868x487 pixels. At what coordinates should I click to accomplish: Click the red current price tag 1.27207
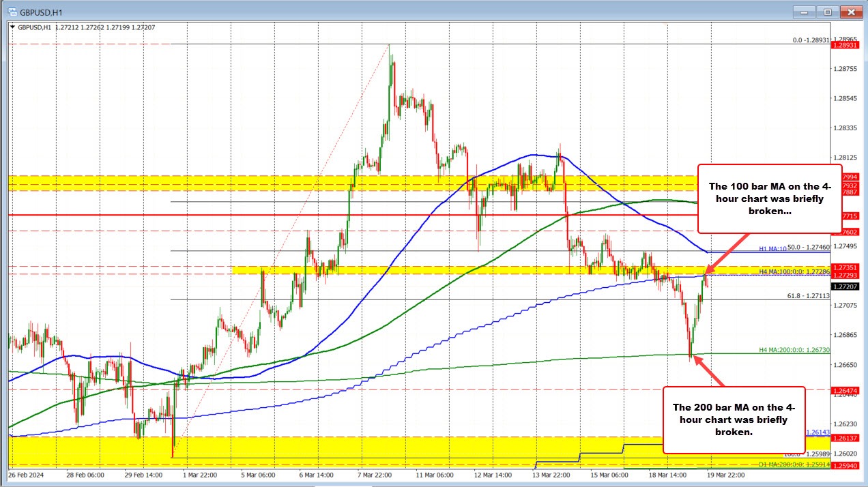[844, 287]
